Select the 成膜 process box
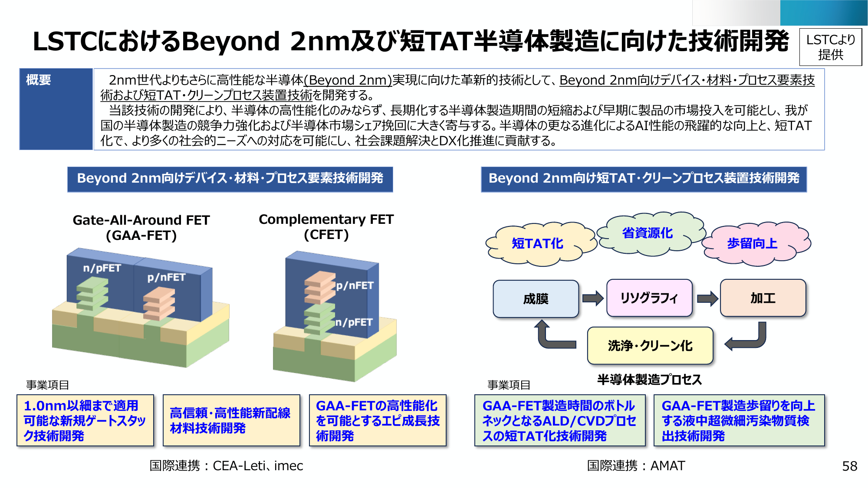 point(536,299)
